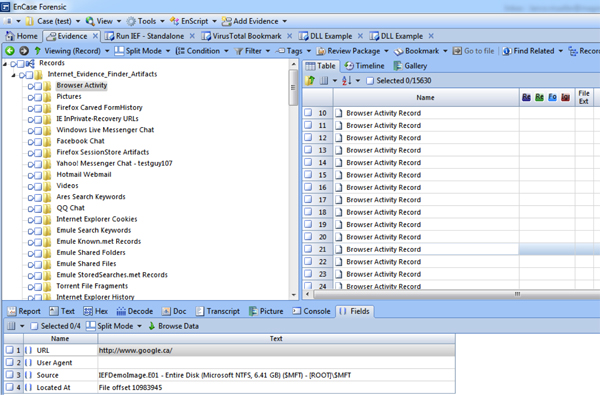The width and height of the screenshot is (600, 395).
Task: Click the Tools gear icon
Action: tap(131, 21)
